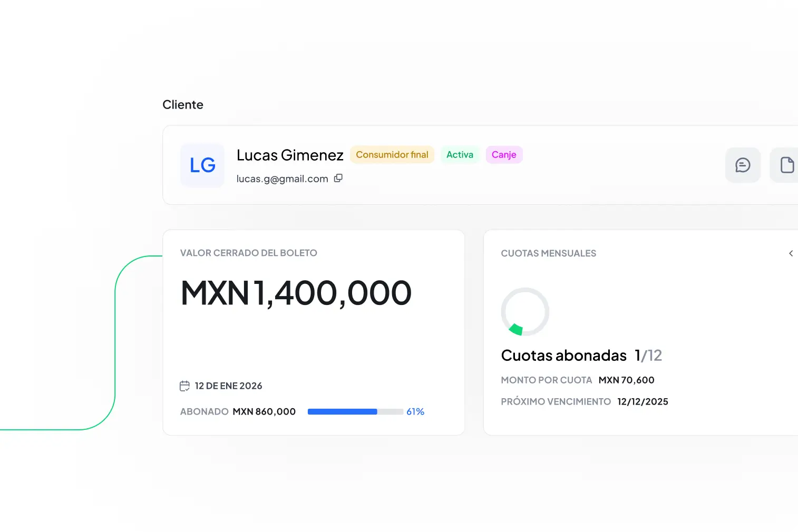Click the calendar icon beside 12 DE ENE 2026
The width and height of the screenshot is (798, 532).
184,386
